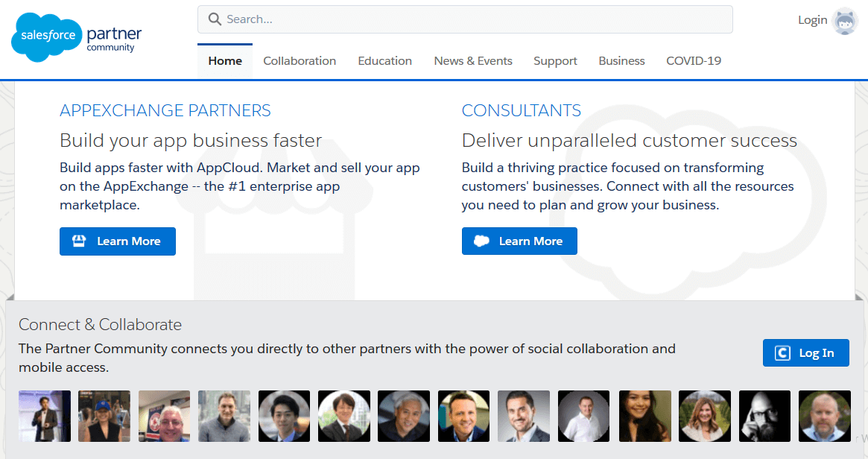Click the Astro avatar icon beside Login
The width and height of the screenshot is (868, 459).
845,21
